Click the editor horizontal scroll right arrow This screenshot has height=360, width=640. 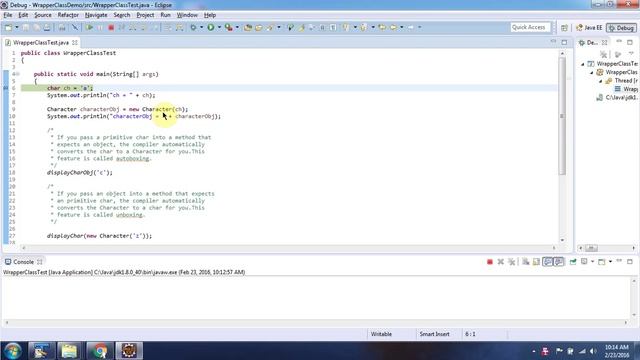click(x=554, y=248)
